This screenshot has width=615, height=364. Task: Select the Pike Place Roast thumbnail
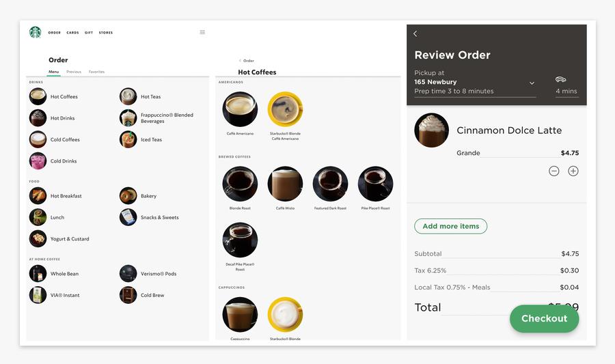pyautogui.click(x=375, y=184)
